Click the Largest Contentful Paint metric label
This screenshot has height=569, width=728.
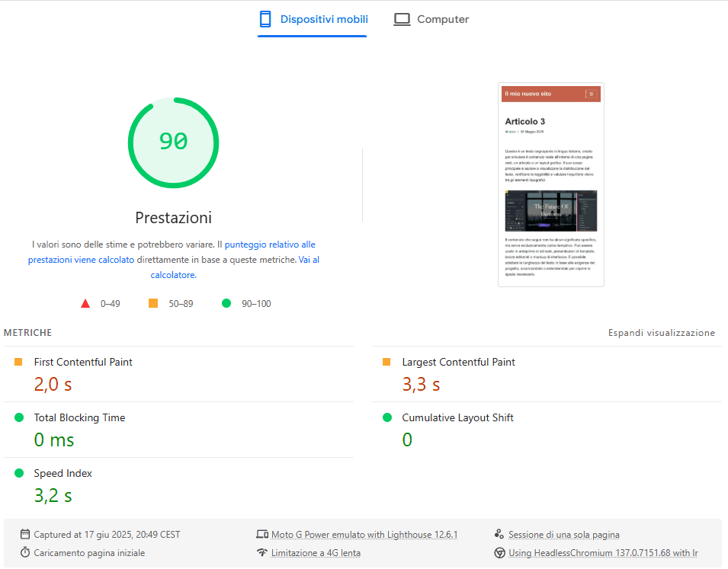(x=459, y=362)
